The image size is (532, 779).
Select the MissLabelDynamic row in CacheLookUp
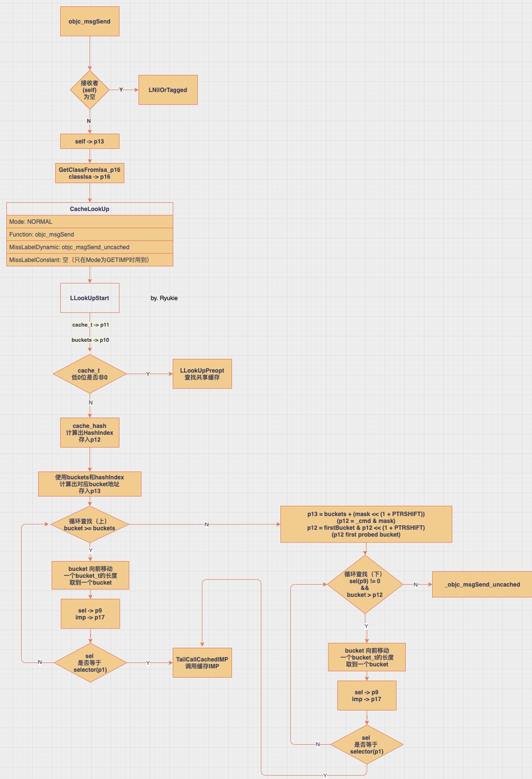pyautogui.click(x=90, y=247)
